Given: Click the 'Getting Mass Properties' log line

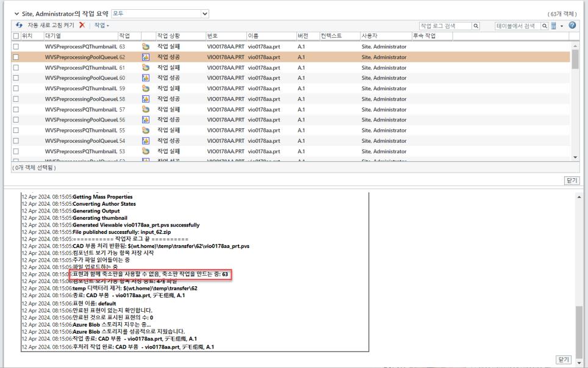Looking at the screenshot, I should (102, 197).
